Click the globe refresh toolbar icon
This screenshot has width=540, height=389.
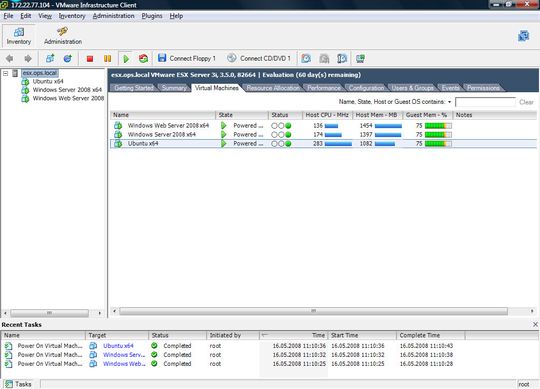(68, 59)
